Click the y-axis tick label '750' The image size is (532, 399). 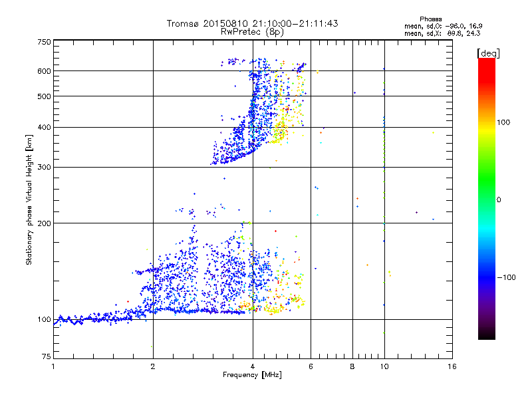click(44, 42)
